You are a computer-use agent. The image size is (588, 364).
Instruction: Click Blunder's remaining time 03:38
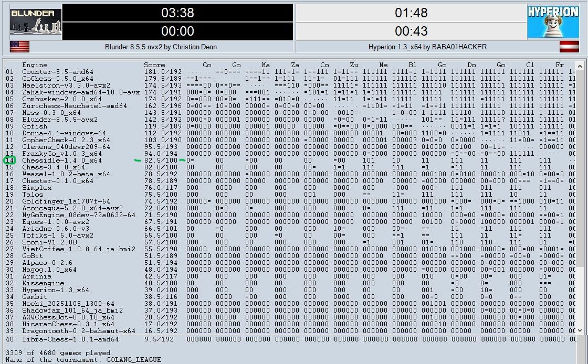(177, 13)
